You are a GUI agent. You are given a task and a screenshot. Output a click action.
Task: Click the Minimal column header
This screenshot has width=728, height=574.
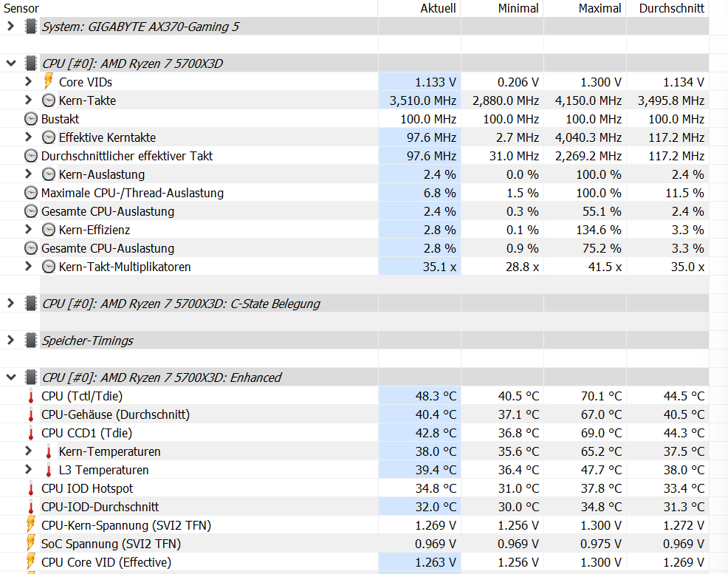(x=518, y=8)
